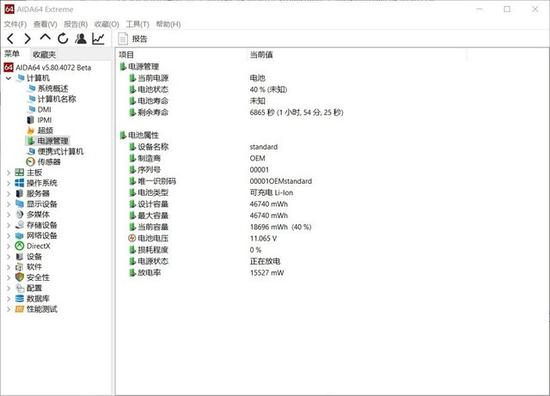Viewport: 550px width, 396px height.
Task: Click the 传感器 sensor clock icon
Action: (x=31, y=162)
